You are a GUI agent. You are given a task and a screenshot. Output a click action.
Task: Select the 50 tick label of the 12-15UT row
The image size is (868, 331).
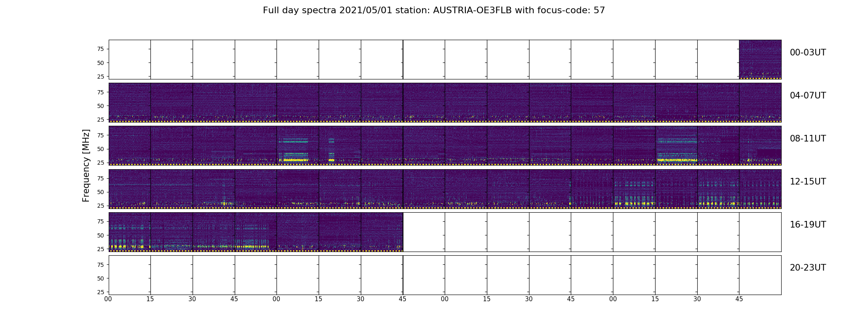[100, 192]
